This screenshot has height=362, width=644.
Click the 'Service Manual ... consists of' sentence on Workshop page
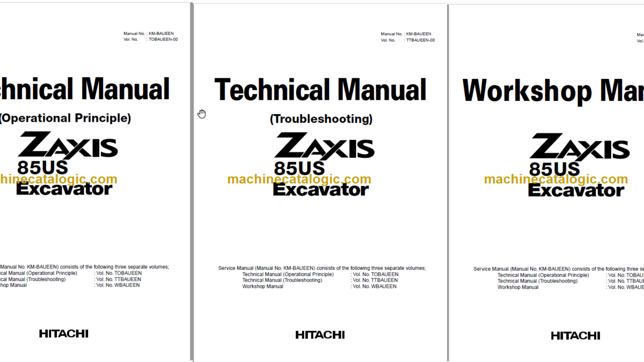[x=559, y=269]
